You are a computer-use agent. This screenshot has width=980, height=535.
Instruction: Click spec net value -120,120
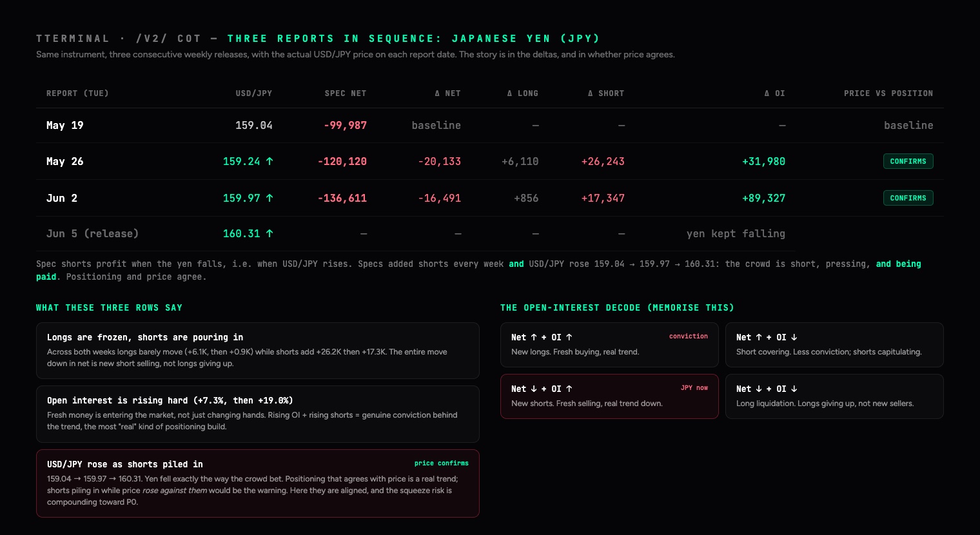[342, 161]
